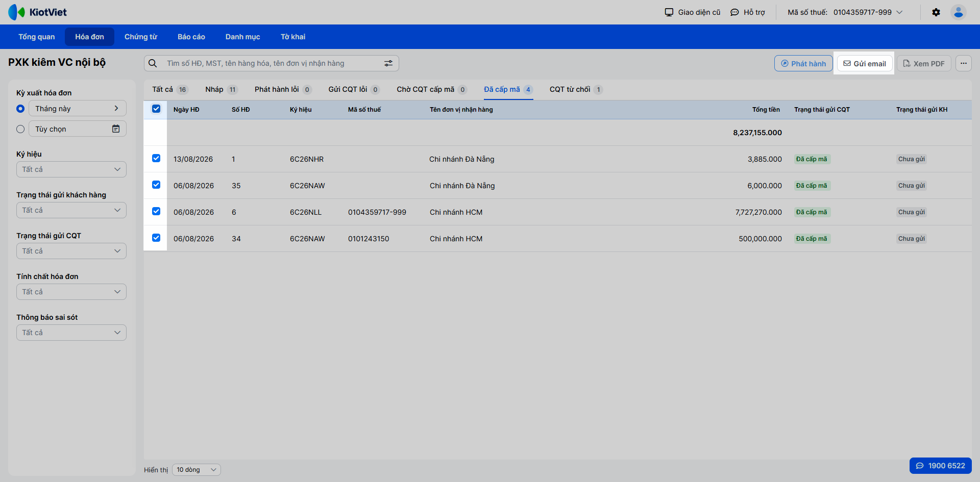Image resolution: width=980 pixels, height=482 pixels.
Task: Toggle the select-all header checkbox
Action: (156, 109)
